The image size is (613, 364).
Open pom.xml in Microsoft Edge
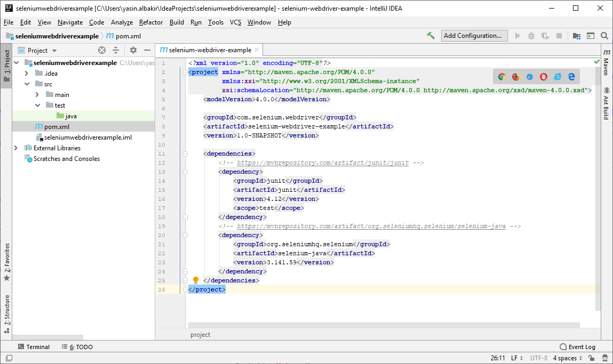coord(571,77)
